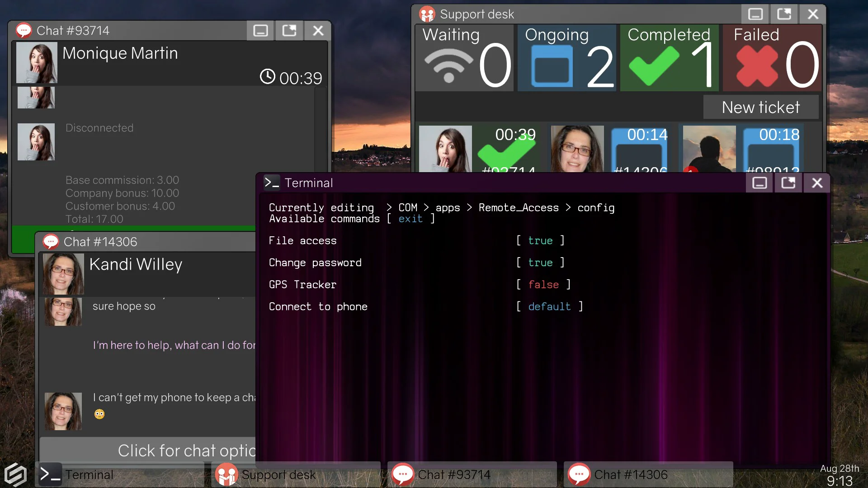Toggle File access to false
This screenshot has height=488, width=868.
541,240
